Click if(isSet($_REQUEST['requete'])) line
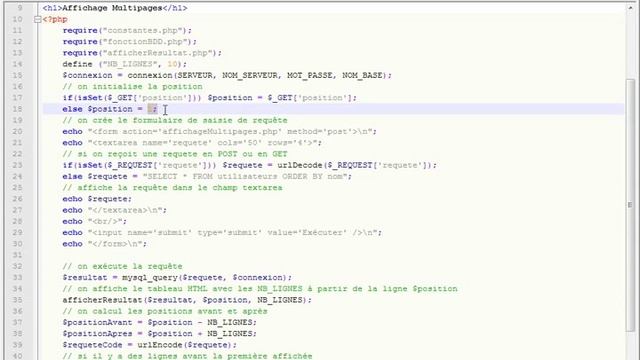Viewport: 640px width, 360px height. pyautogui.click(x=249, y=165)
